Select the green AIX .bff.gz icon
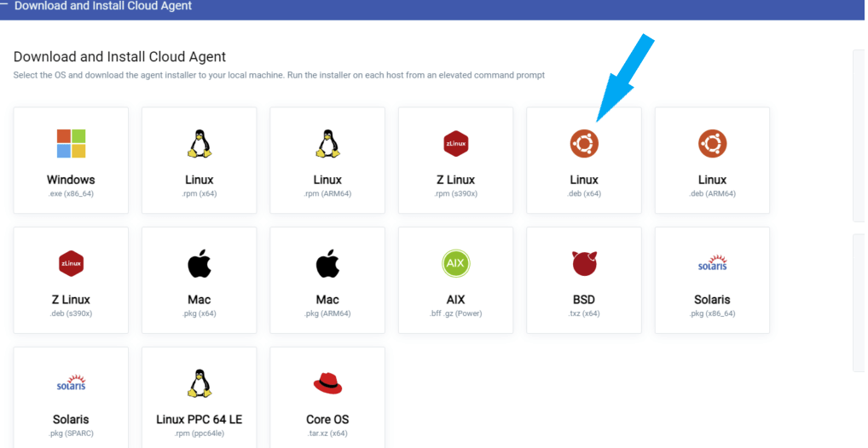The image size is (868, 448). click(455, 263)
